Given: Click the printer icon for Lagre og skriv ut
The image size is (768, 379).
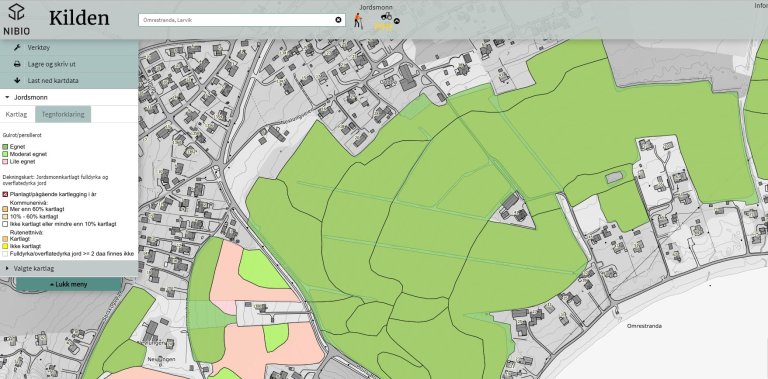Looking at the screenshot, I should (x=17, y=64).
